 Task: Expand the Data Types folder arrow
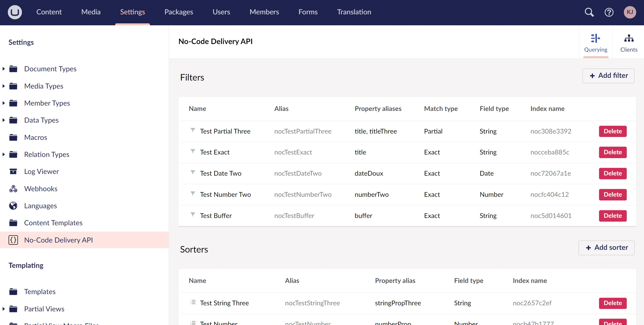4,120
